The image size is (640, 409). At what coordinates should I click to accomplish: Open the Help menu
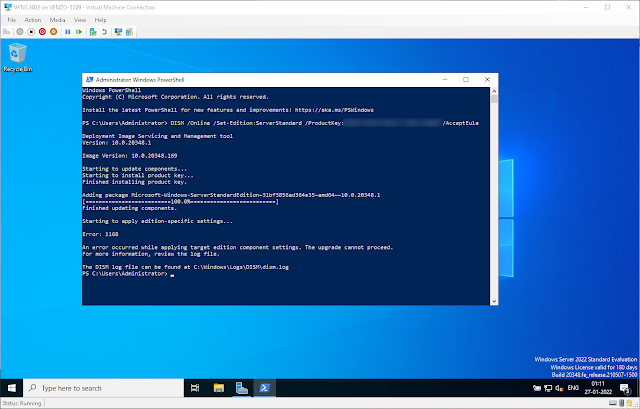[100, 20]
